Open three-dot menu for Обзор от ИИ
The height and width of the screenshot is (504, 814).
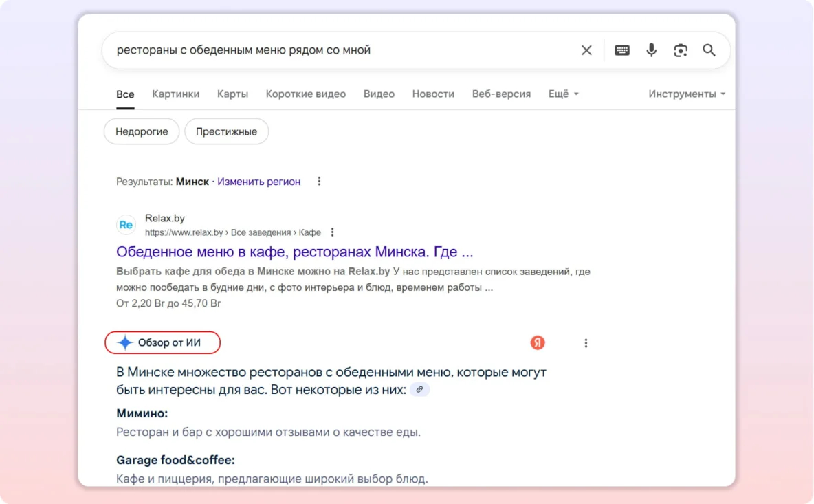click(586, 343)
